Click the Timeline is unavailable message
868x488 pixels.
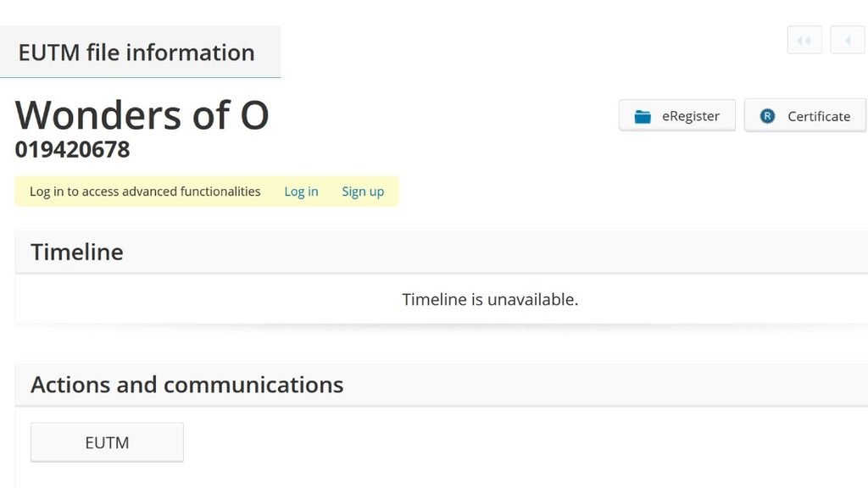(x=490, y=299)
